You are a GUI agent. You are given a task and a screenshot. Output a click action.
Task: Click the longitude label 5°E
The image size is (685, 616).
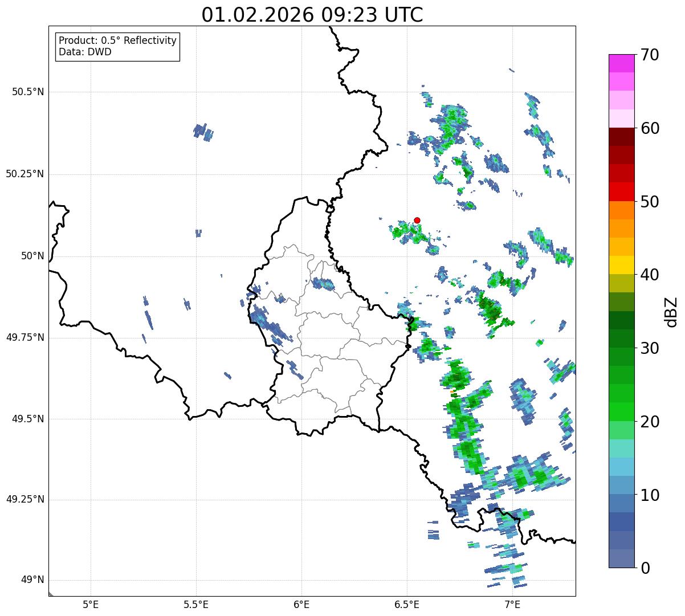(x=91, y=604)
